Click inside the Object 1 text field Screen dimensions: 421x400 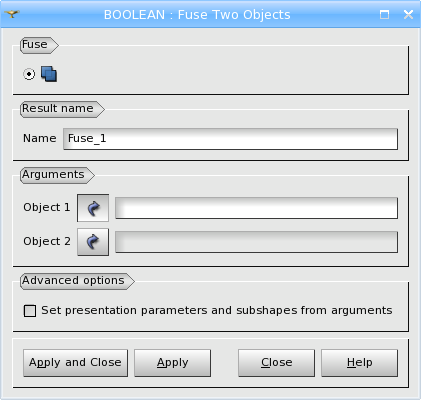[x=256, y=208]
